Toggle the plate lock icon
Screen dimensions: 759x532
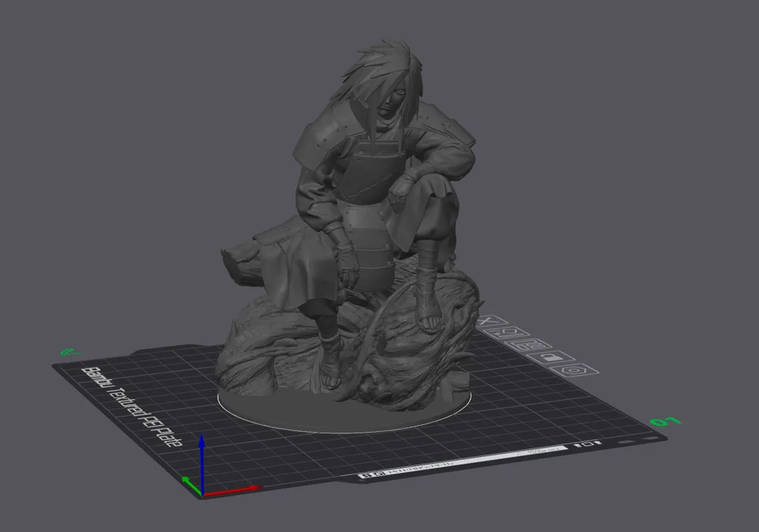coord(551,357)
